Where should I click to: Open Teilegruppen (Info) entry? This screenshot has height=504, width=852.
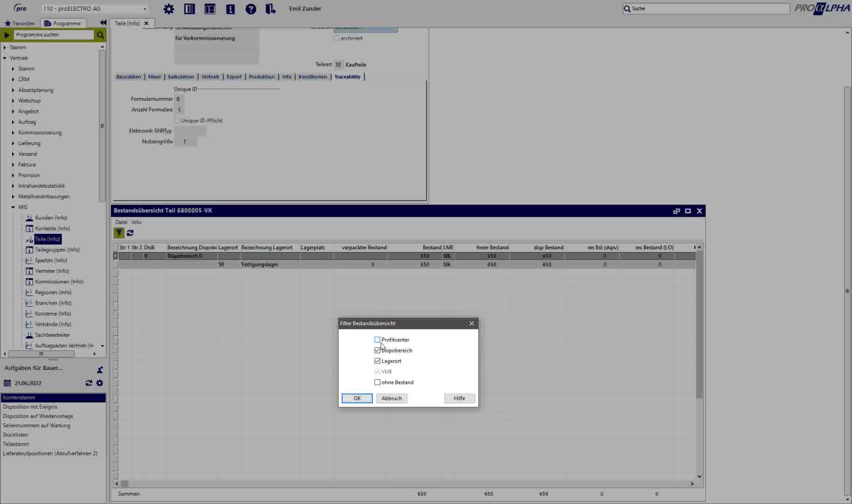pos(57,250)
